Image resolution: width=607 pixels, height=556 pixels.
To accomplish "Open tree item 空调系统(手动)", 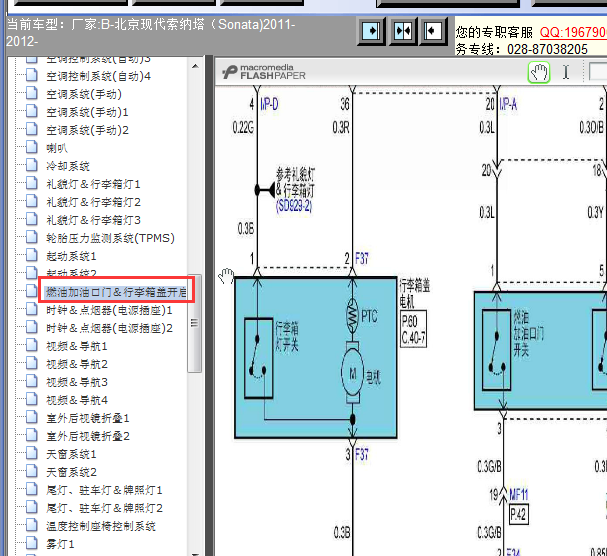I will click(x=84, y=94).
